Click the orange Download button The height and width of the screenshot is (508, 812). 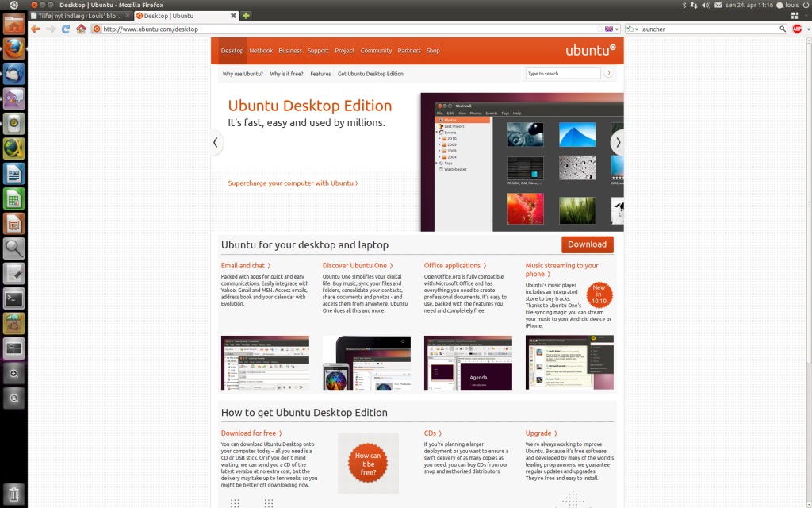[587, 244]
